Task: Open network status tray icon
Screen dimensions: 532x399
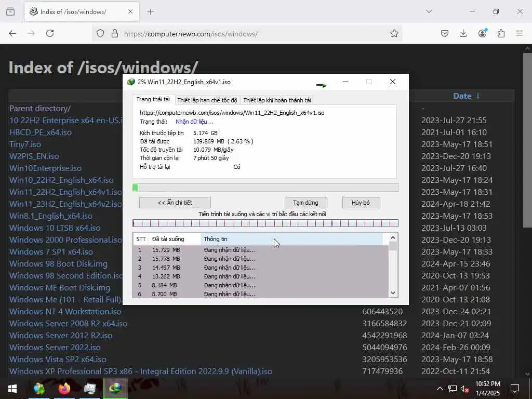Action: pyautogui.click(x=452, y=389)
